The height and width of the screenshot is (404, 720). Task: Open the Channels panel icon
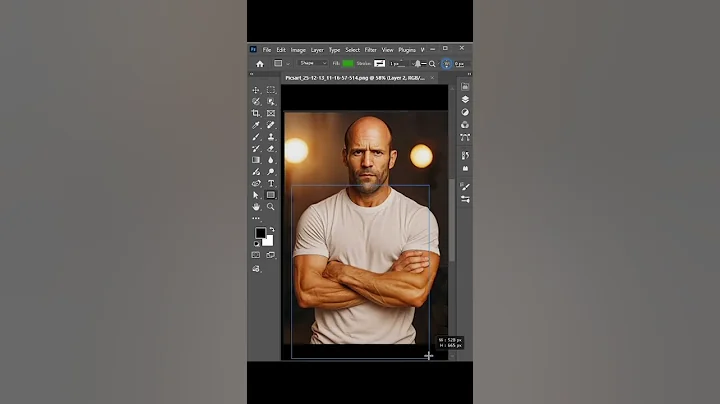[465, 125]
